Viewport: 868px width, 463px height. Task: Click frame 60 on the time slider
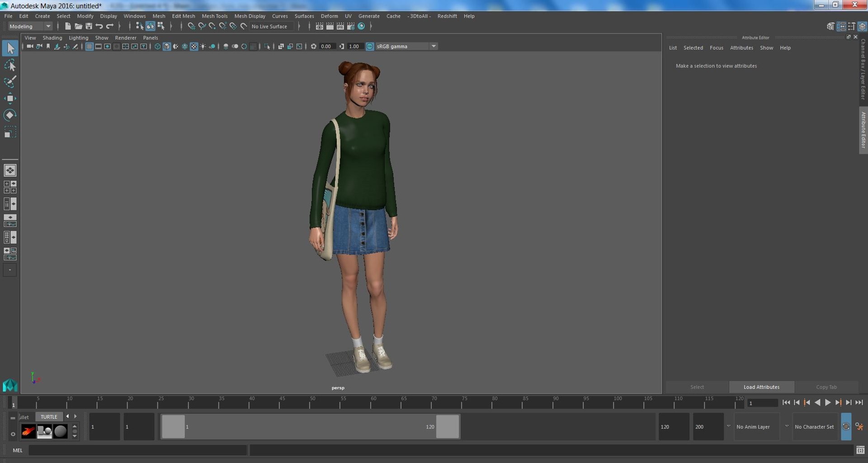373,402
